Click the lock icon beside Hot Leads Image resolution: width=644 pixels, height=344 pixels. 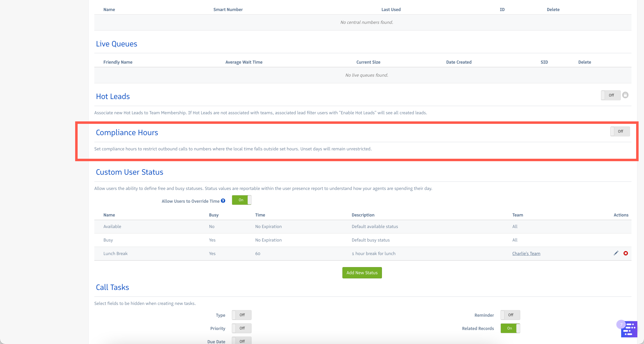(x=625, y=95)
